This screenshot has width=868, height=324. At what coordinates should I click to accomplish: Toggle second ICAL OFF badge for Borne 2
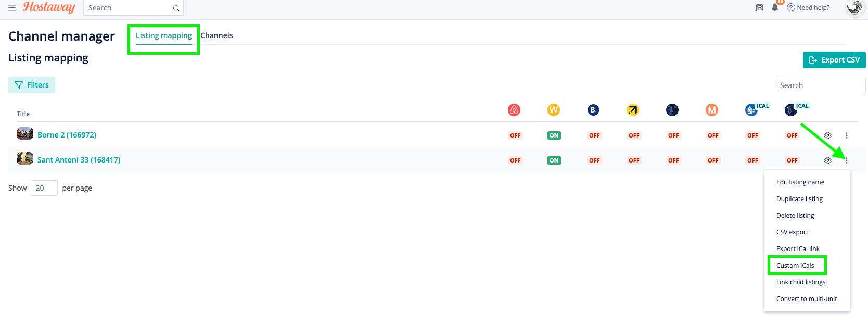(792, 135)
